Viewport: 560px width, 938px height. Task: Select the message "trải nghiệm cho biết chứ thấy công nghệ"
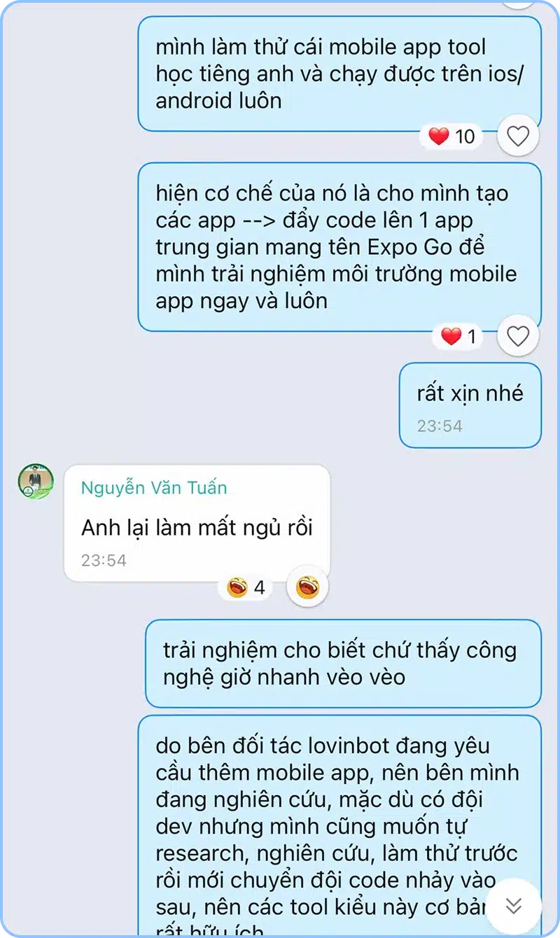(344, 664)
